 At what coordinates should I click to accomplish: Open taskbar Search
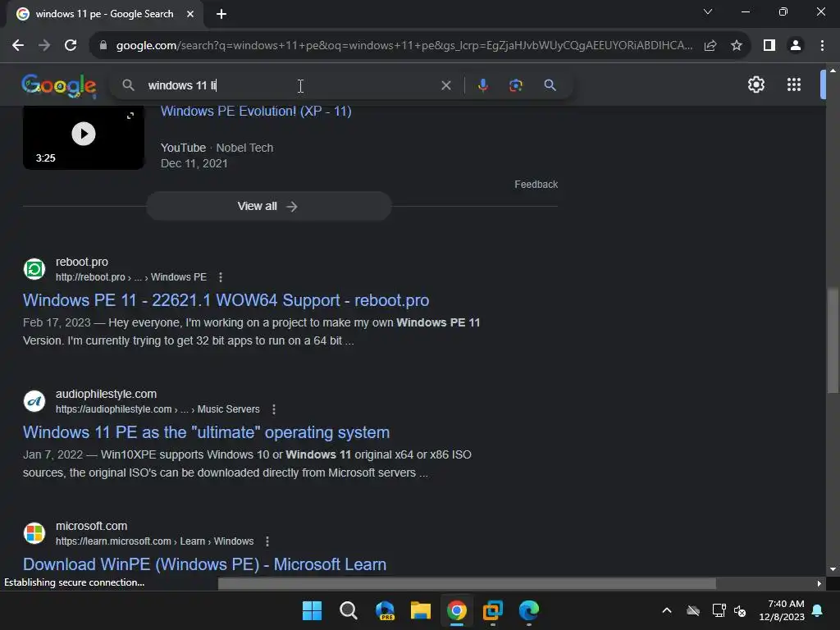tap(348, 610)
